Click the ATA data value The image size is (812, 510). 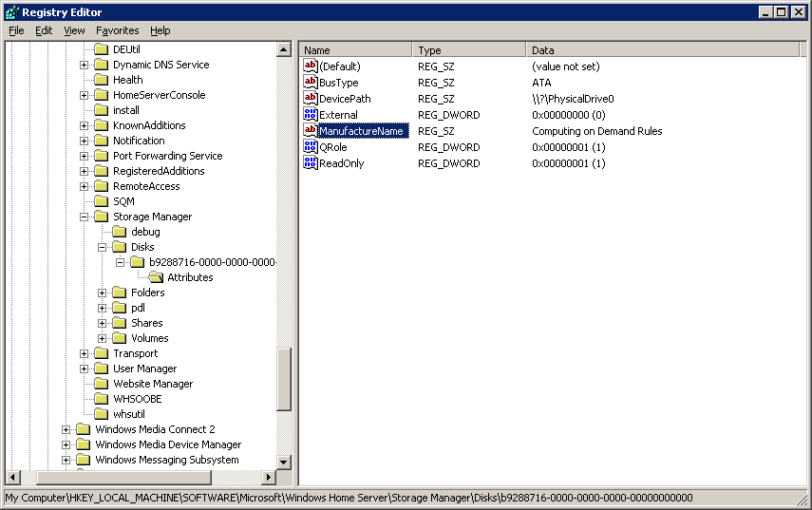(541, 83)
